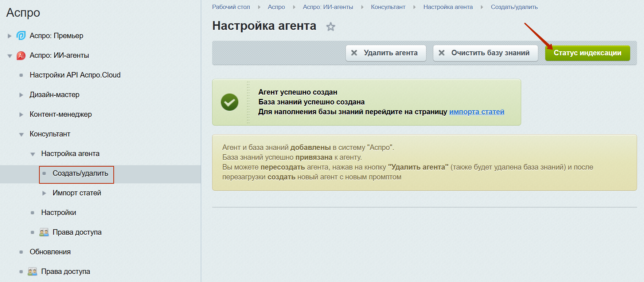Click the X icon on Очистить базу знаний
The height and width of the screenshot is (282, 644).
click(441, 53)
